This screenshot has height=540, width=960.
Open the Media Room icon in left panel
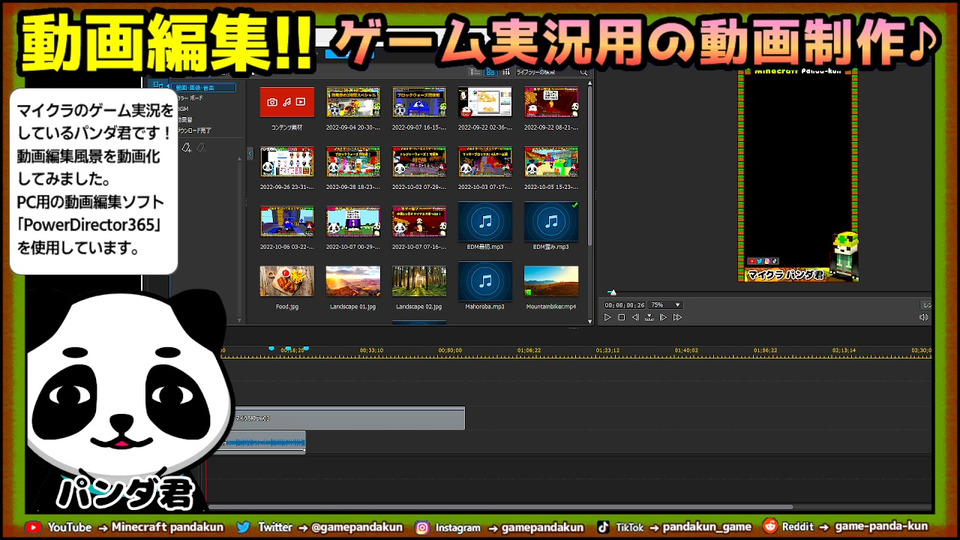158,84
